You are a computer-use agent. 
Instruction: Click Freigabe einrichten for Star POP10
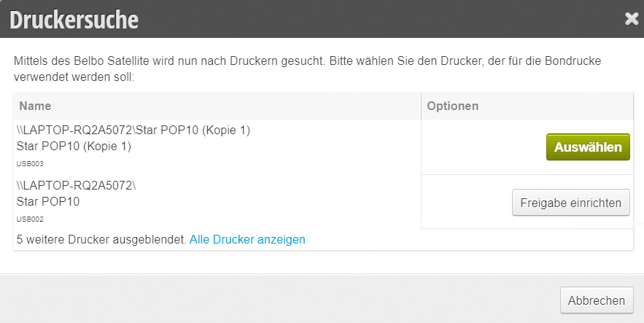(570, 203)
